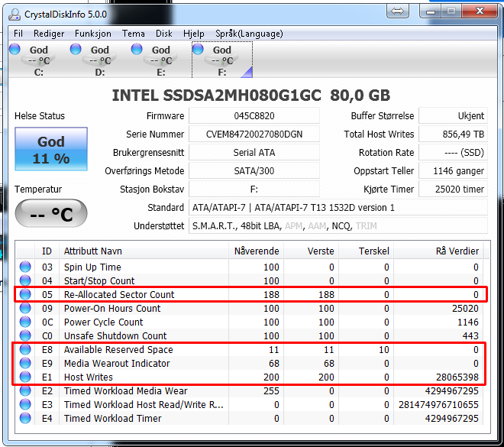Image resolution: width=504 pixels, height=447 pixels.
Task: Click the Rå Verdier column header
Action: (438, 251)
